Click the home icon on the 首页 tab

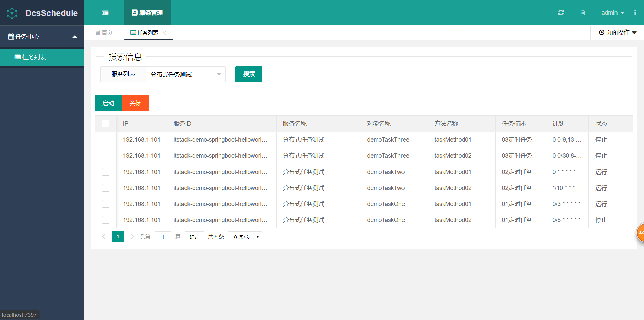[98, 32]
